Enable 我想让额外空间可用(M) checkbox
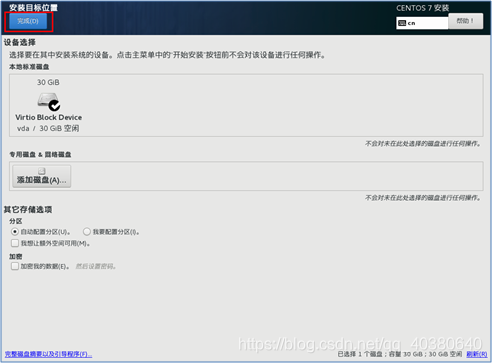492x363 pixels. click(15, 243)
